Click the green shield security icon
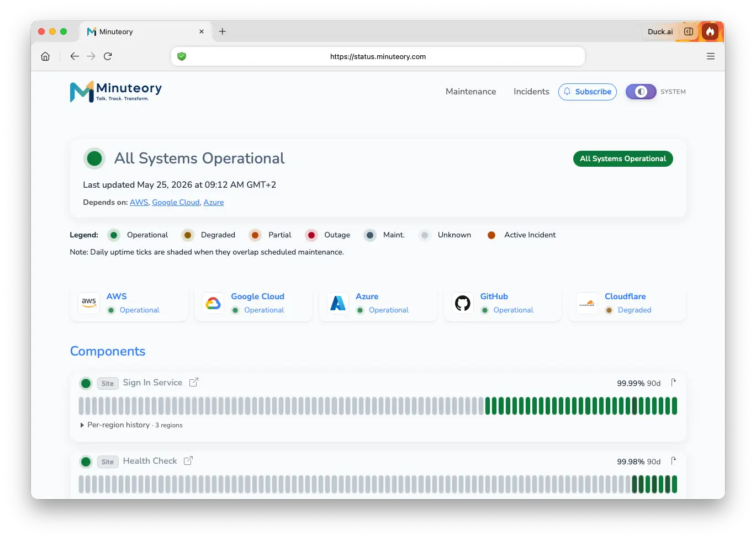The image size is (756, 540). pyautogui.click(x=182, y=56)
